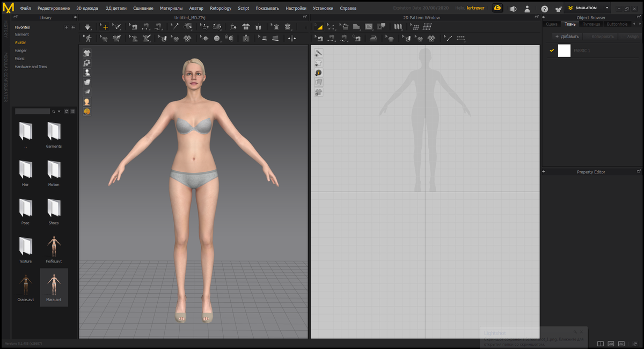
Task: Expand the Library search options dropdown
Action: click(59, 111)
